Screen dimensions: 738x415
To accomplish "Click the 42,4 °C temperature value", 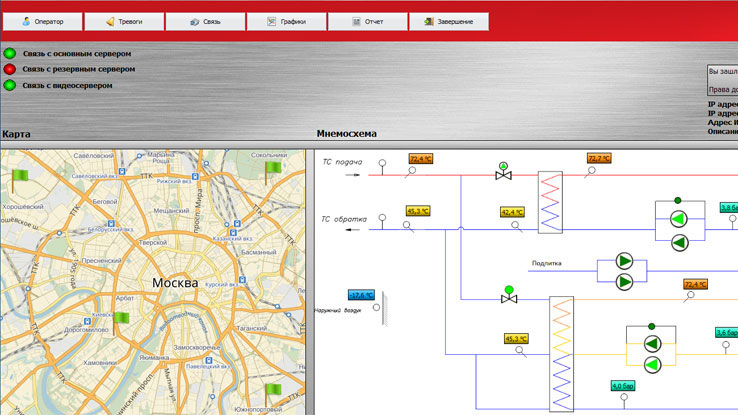I will [512, 212].
